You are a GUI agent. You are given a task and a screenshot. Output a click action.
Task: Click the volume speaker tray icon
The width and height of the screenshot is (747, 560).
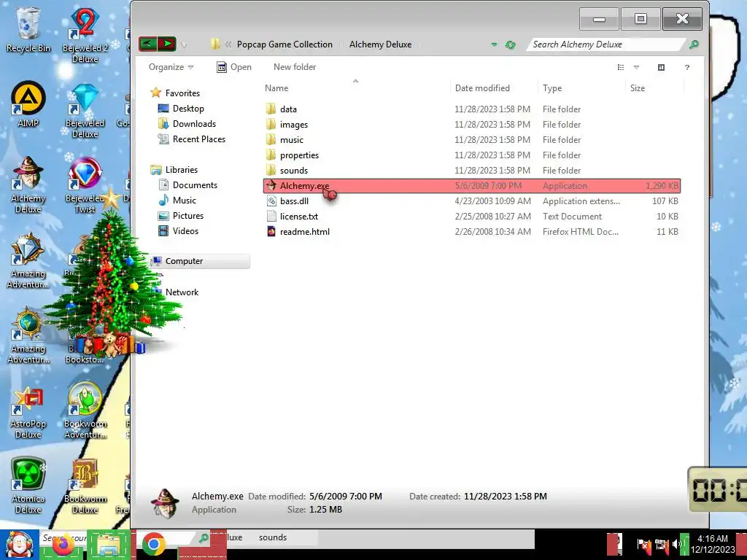[x=676, y=543]
